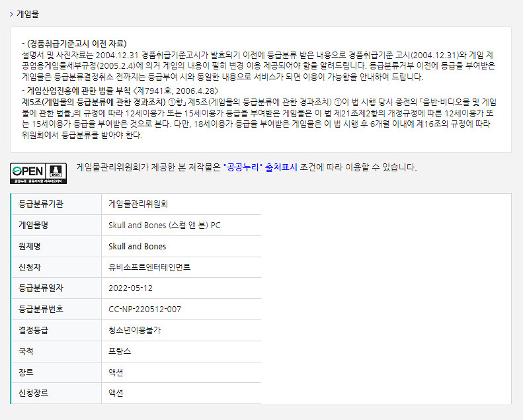
Task: Open the blue 공공누리 link text
Action: [x=243, y=167]
